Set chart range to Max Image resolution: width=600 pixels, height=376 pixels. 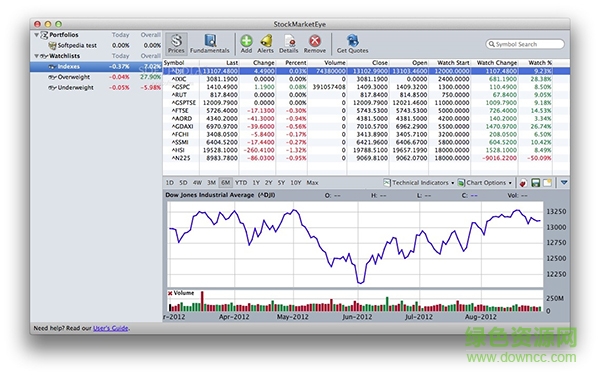312,183
